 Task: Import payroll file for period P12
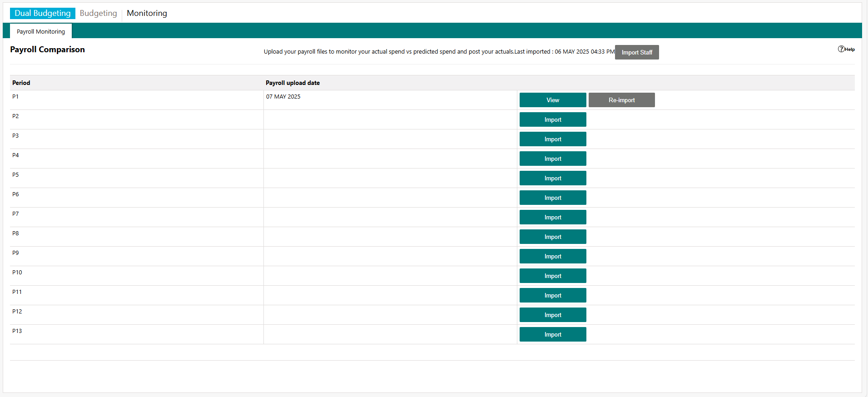(553, 315)
